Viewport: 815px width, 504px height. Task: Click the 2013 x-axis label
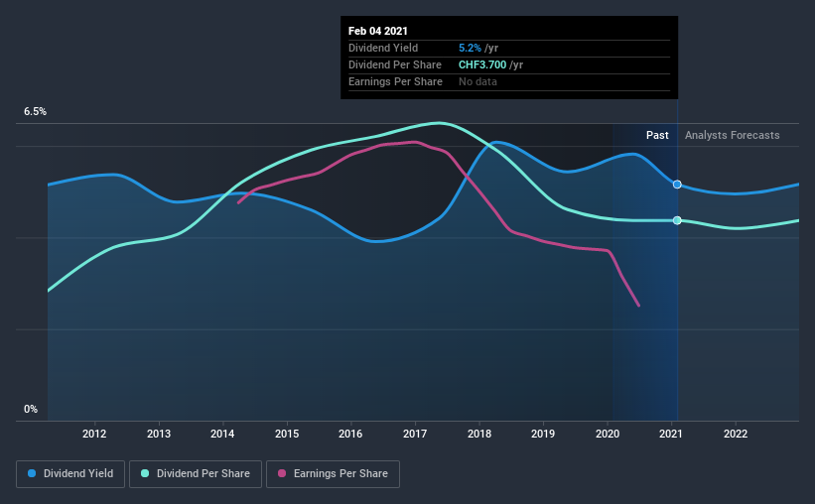pos(159,434)
